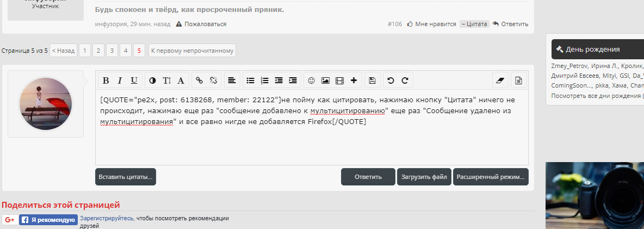Toggle italic text formatting
Screen dimensions: 644x229
(x=120, y=81)
